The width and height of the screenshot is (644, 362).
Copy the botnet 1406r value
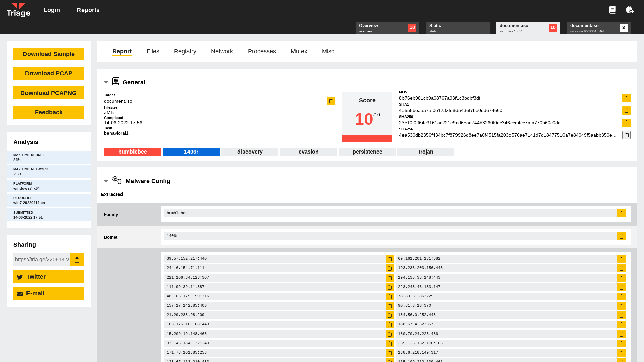point(621,236)
